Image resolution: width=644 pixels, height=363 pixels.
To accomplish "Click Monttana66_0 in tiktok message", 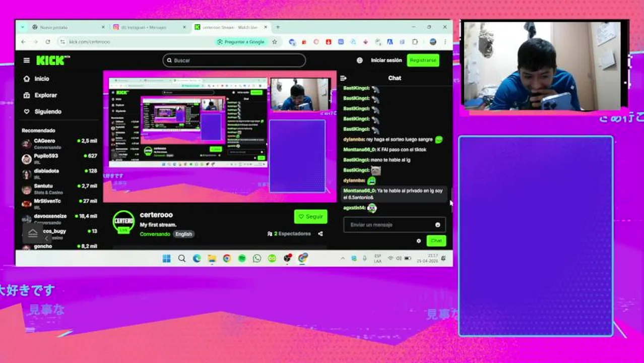I will (359, 150).
